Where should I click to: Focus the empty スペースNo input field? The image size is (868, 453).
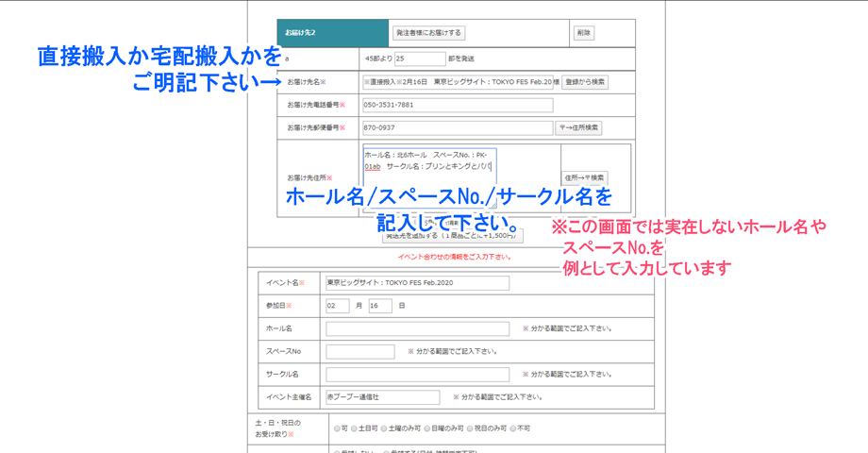tap(360, 351)
